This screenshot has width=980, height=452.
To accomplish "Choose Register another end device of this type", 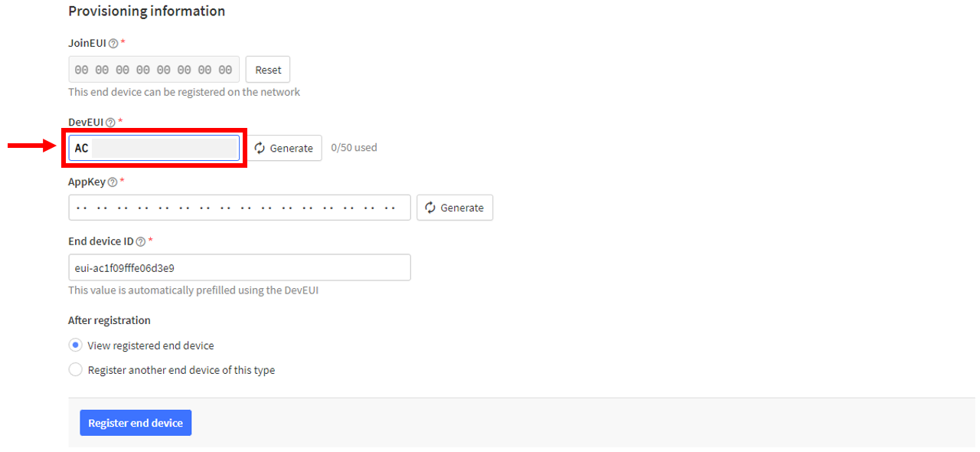I will (75, 369).
